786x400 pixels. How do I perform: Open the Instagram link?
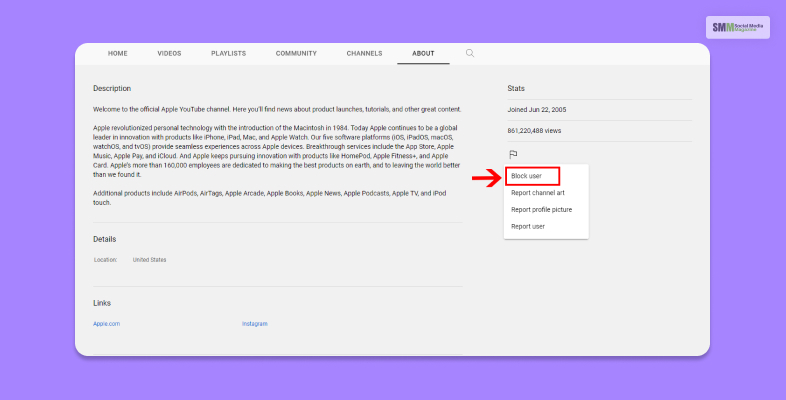[x=255, y=324]
